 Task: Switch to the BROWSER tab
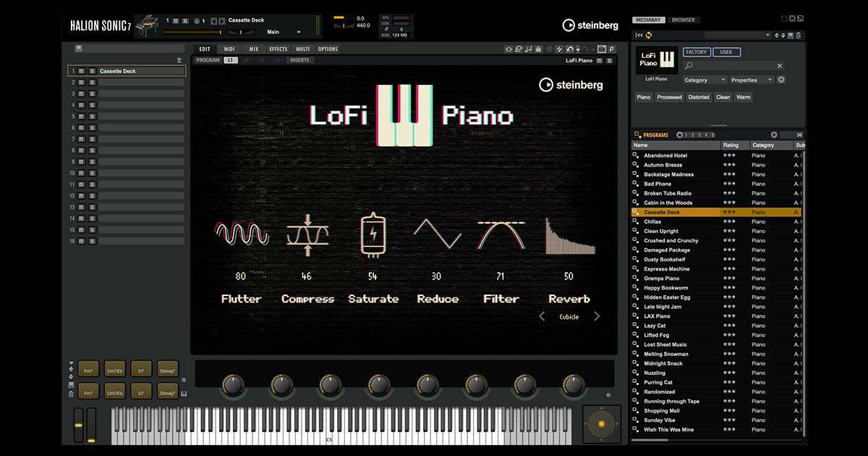(x=683, y=20)
